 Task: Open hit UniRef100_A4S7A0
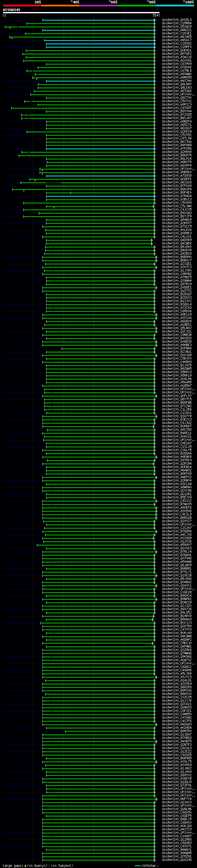coord(177,81)
